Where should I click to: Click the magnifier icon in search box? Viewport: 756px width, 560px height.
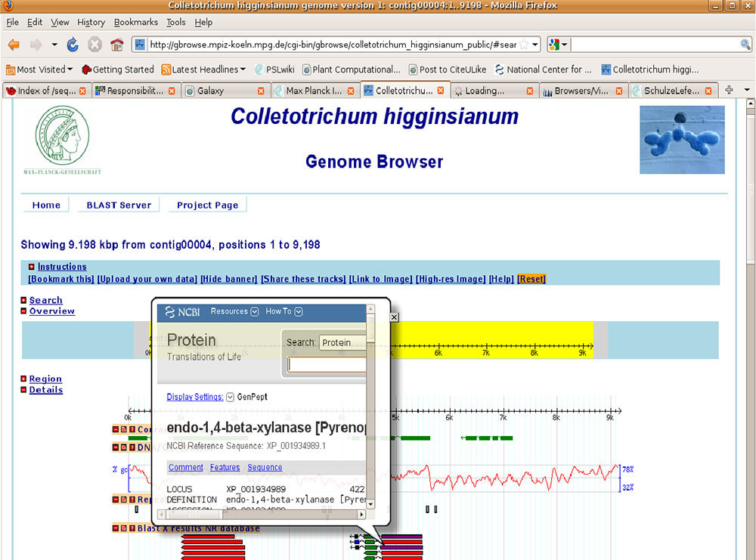point(745,45)
